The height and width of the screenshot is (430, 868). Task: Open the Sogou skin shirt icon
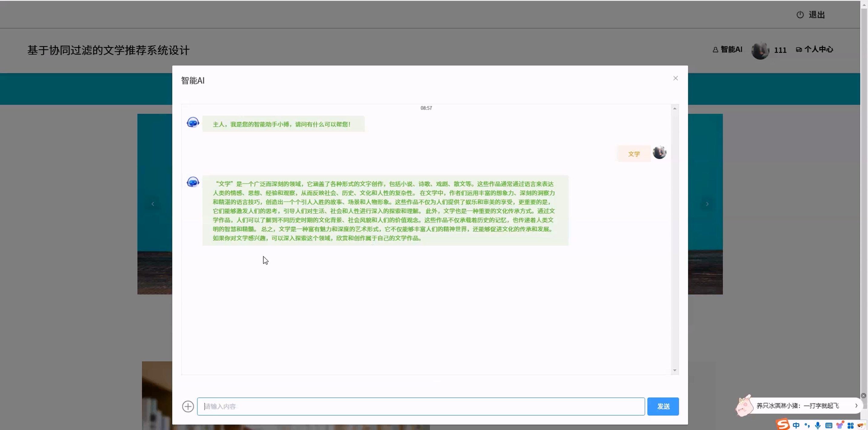coord(840,425)
